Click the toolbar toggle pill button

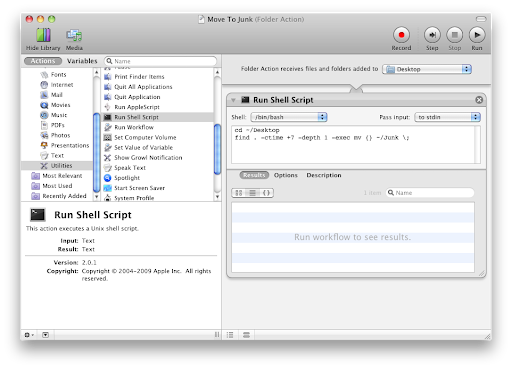481,19
